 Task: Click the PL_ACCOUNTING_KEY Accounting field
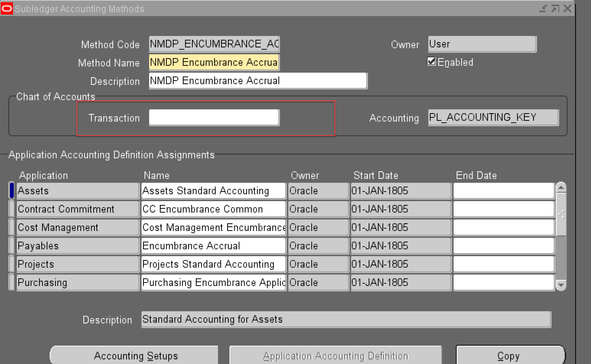point(492,117)
